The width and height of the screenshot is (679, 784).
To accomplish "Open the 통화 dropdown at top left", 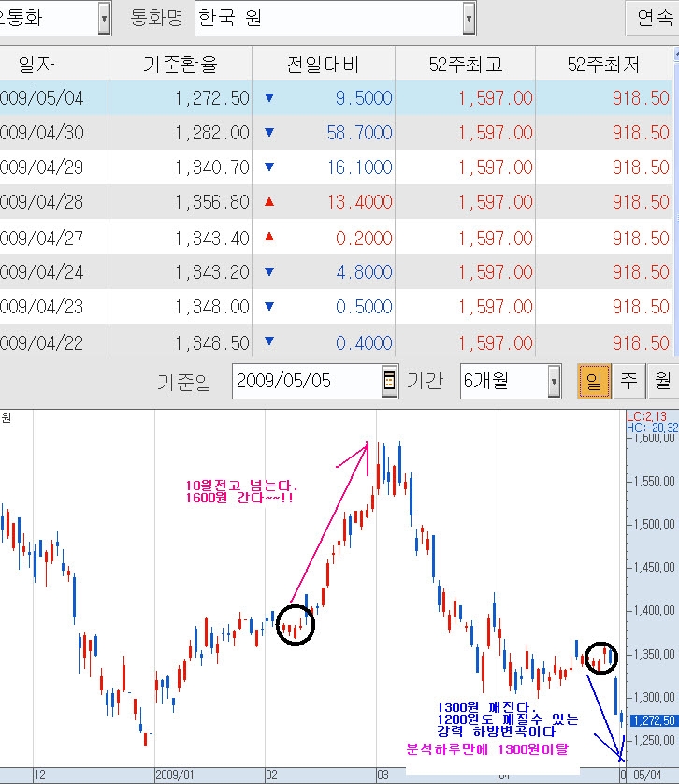I will click(x=103, y=18).
